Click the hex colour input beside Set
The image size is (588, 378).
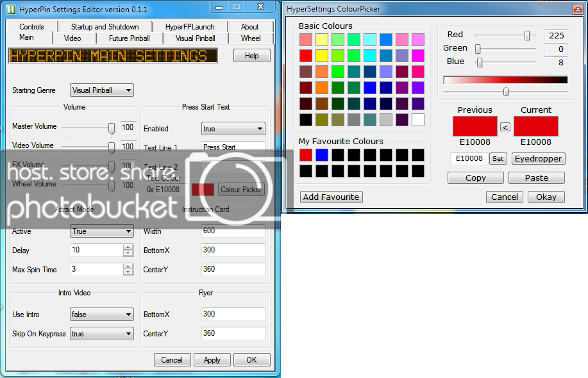pyautogui.click(x=469, y=158)
